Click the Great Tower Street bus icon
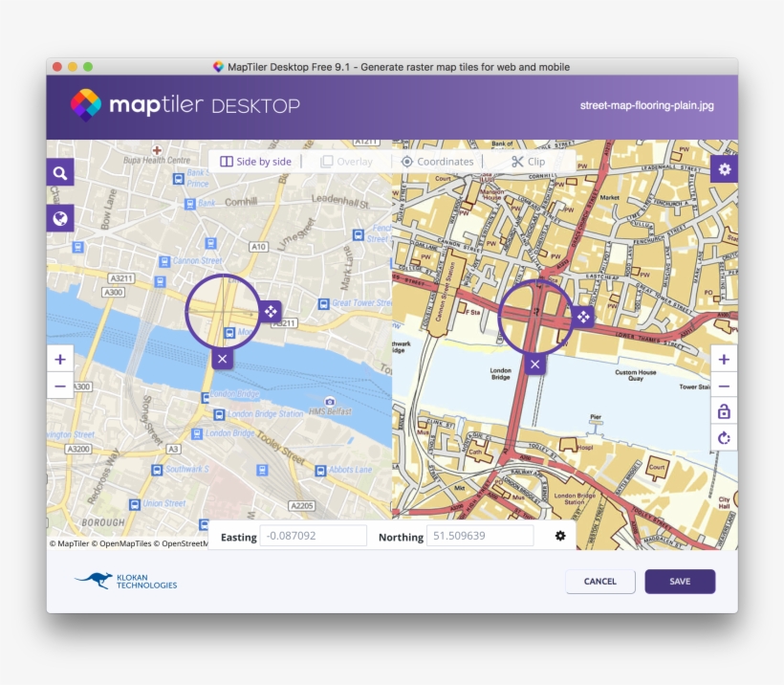Viewport: 784px width, 685px height. (x=323, y=304)
